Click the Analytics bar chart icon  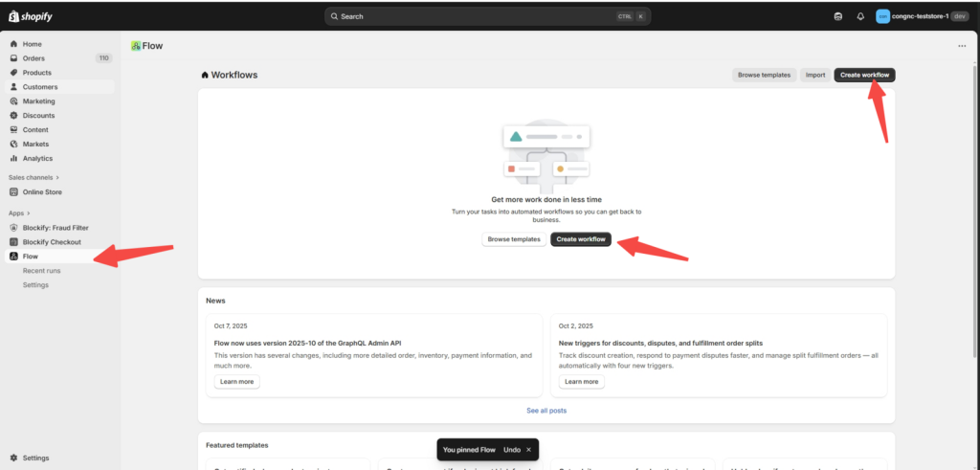tap(13, 159)
